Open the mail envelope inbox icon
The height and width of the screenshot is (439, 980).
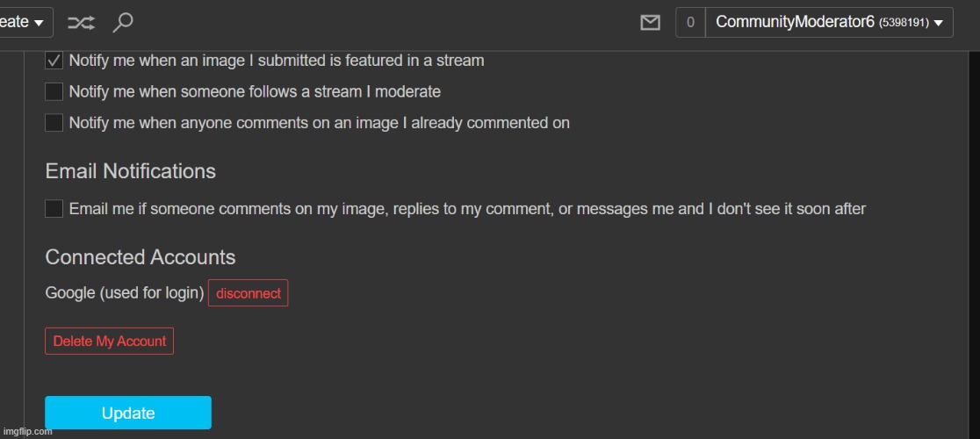(650, 23)
